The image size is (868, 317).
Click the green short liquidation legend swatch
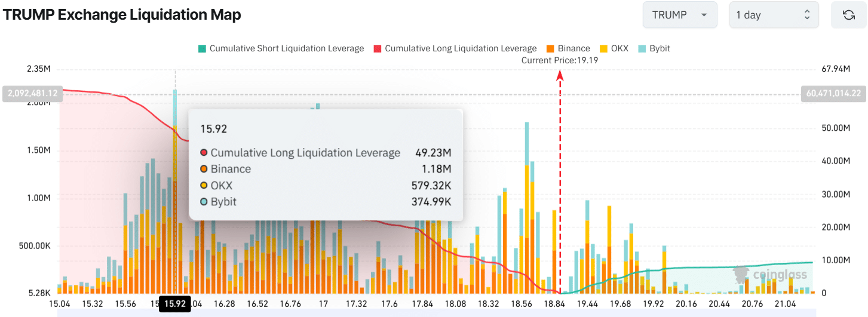coord(202,48)
